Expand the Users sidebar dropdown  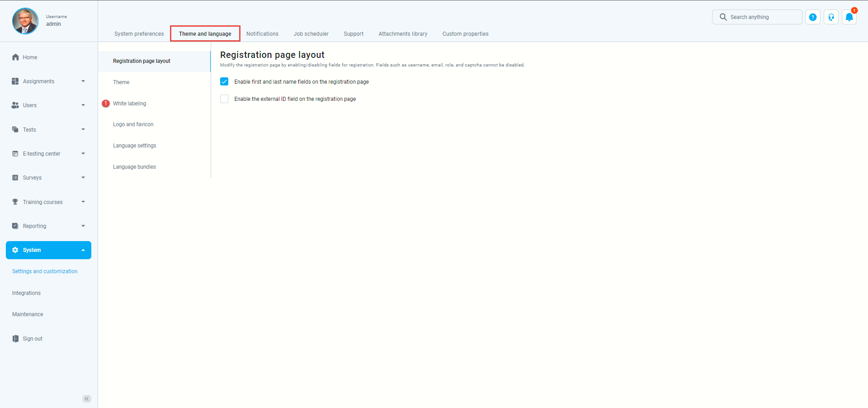(83, 105)
